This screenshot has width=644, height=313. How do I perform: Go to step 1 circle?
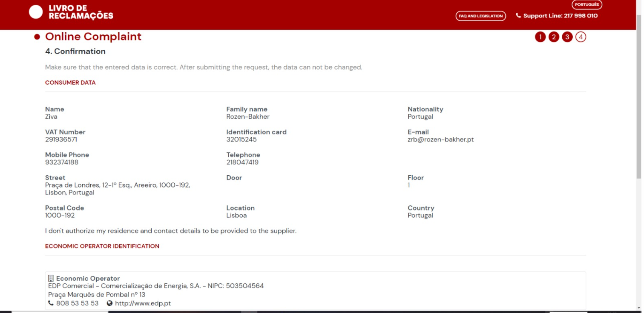click(540, 37)
